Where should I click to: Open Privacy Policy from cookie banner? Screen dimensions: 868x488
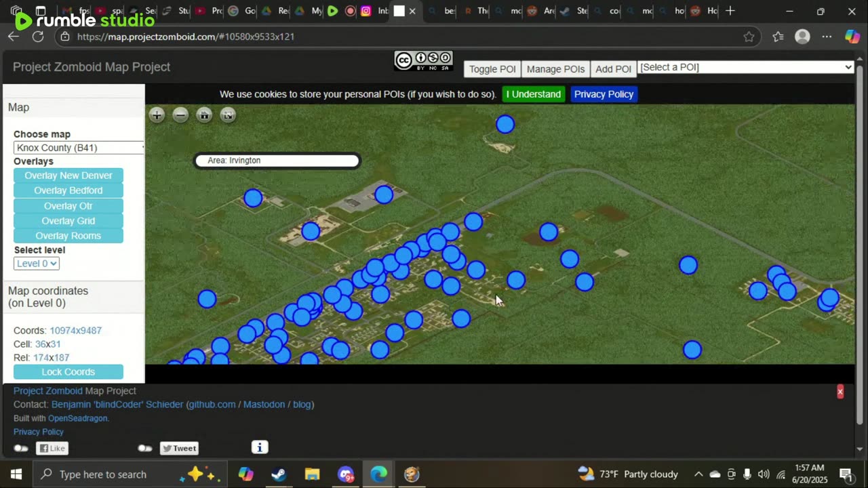[604, 94]
